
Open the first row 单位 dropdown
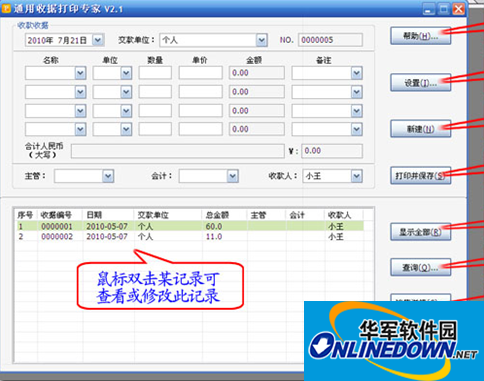(126, 73)
